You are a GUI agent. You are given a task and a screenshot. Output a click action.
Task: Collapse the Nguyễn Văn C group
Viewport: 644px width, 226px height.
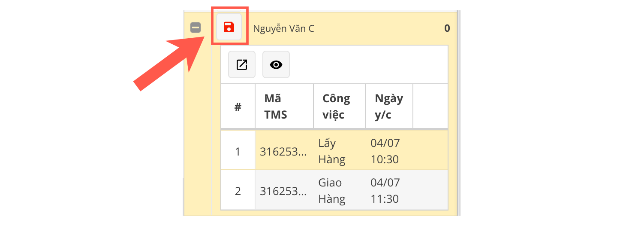pos(196,28)
